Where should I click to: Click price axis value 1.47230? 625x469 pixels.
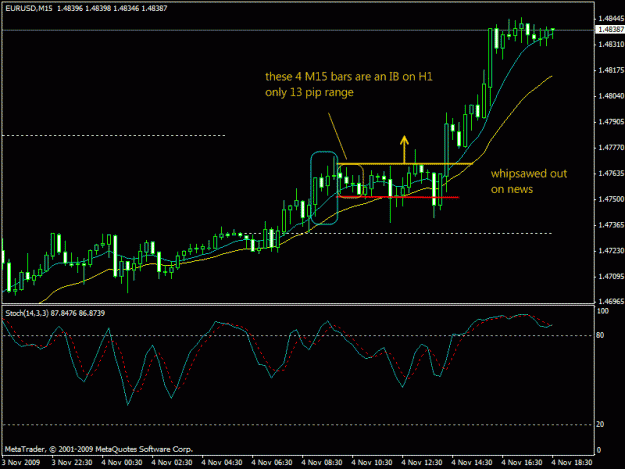(611, 251)
